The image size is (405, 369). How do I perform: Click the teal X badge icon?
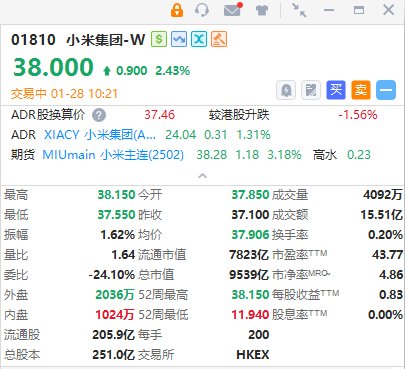point(199,39)
